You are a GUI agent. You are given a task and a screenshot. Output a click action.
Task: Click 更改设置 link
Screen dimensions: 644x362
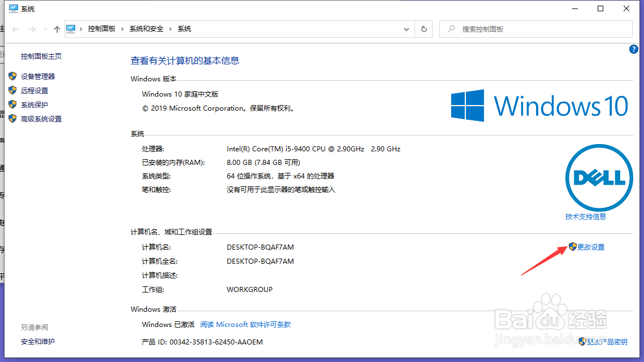(591, 247)
